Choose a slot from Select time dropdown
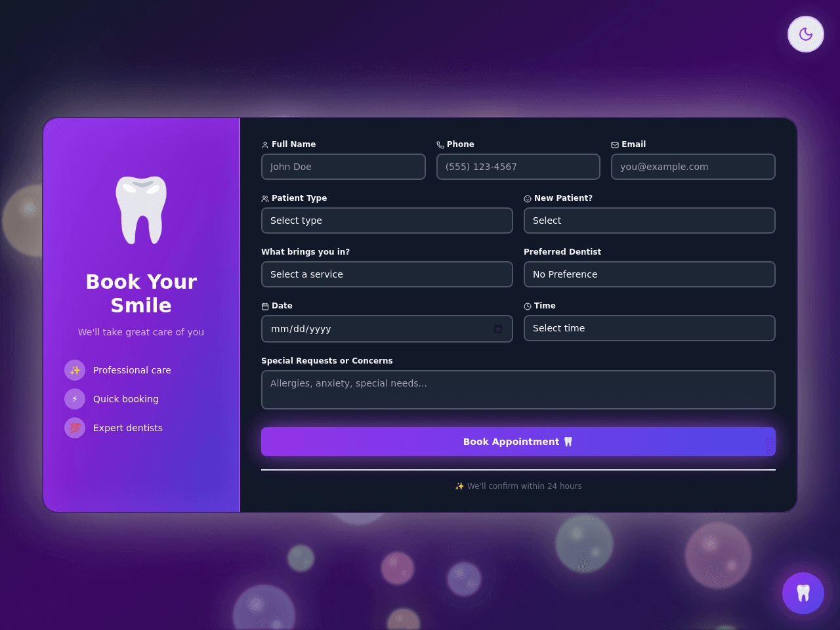The image size is (840, 630). pyautogui.click(x=650, y=328)
